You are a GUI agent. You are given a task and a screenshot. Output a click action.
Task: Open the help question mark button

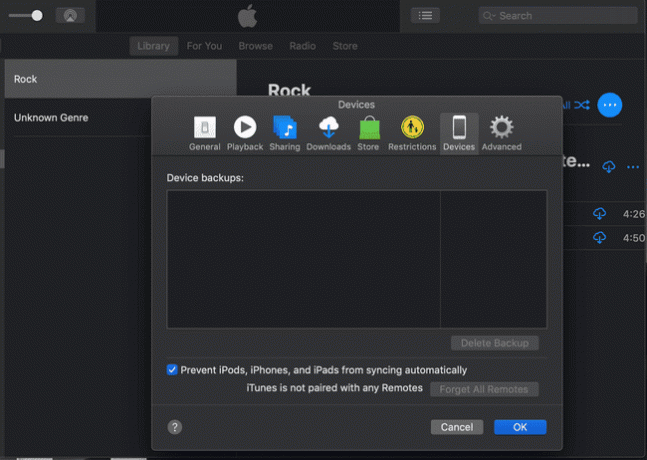(x=175, y=427)
